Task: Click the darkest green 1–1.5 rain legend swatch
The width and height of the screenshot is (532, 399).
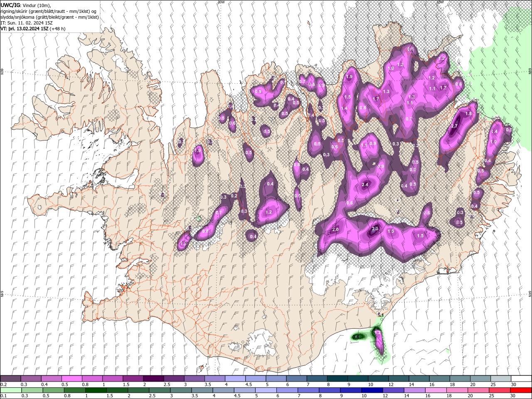Action: [96, 390]
